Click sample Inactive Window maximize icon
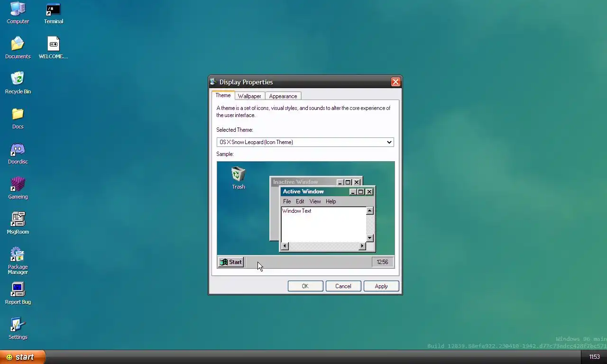This screenshot has height=364, width=607. click(x=348, y=182)
